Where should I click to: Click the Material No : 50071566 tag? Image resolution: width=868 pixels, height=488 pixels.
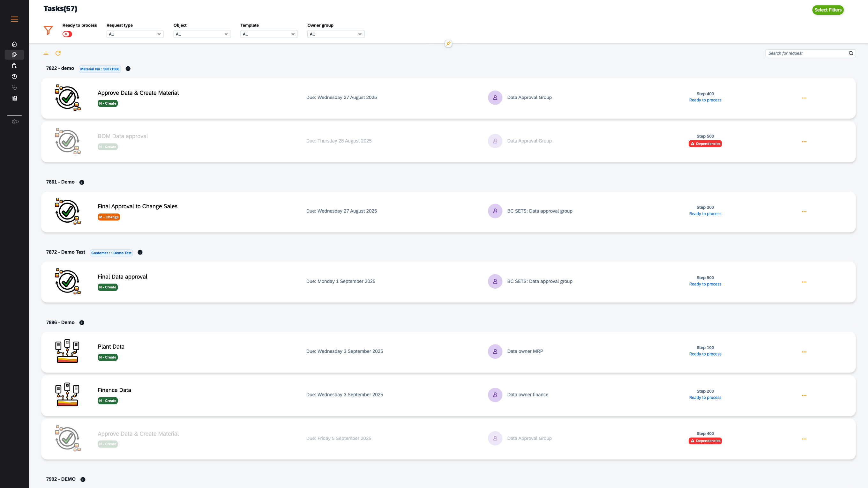(x=100, y=69)
